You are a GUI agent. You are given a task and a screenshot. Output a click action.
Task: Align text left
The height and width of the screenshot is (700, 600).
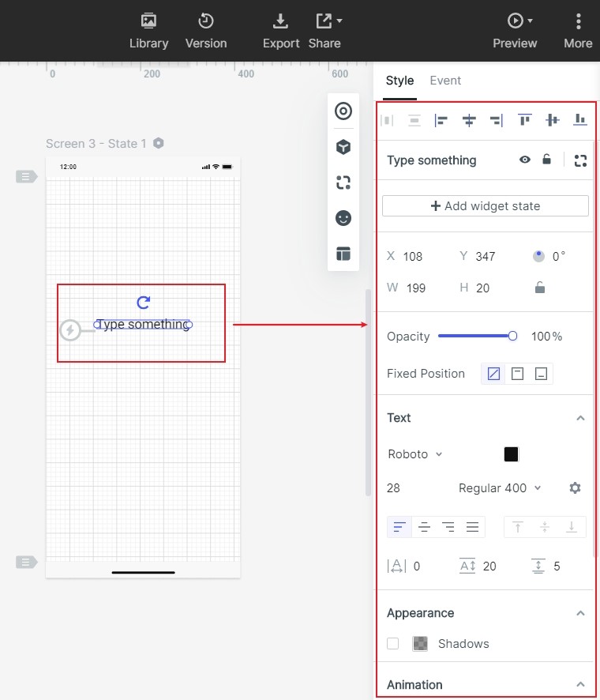click(399, 527)
